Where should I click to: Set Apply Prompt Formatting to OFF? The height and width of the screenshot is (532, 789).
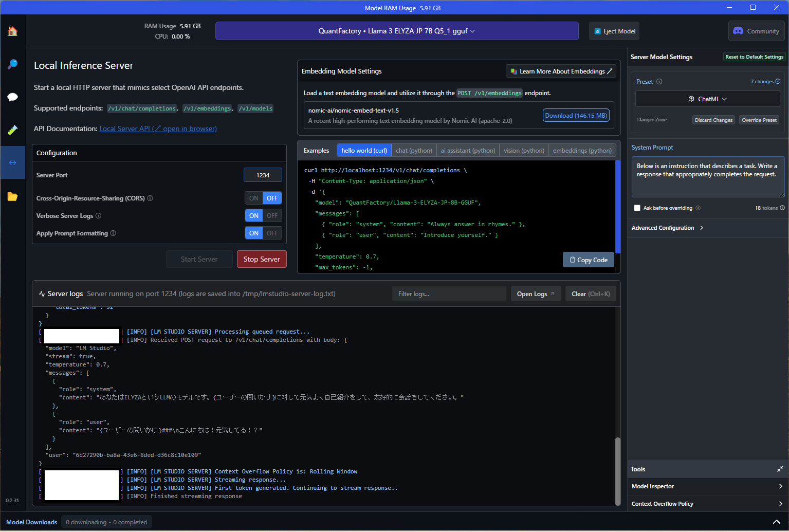point(272,233)
